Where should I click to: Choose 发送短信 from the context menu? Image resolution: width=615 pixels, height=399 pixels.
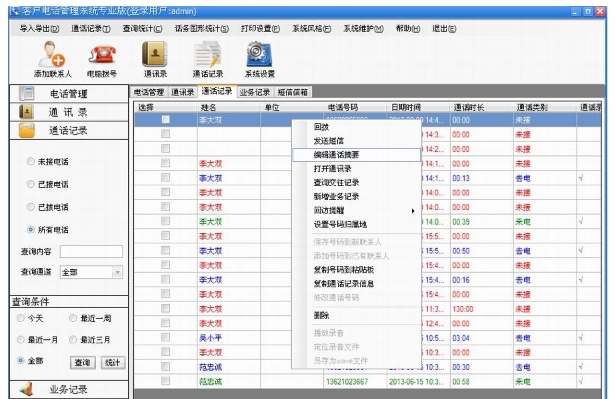[329, 141]
